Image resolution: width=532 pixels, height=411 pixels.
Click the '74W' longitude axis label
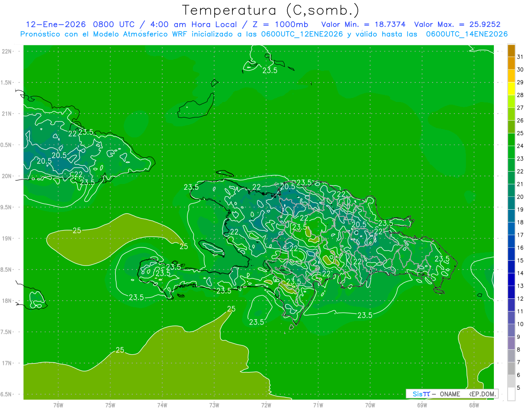pos(162,405)
